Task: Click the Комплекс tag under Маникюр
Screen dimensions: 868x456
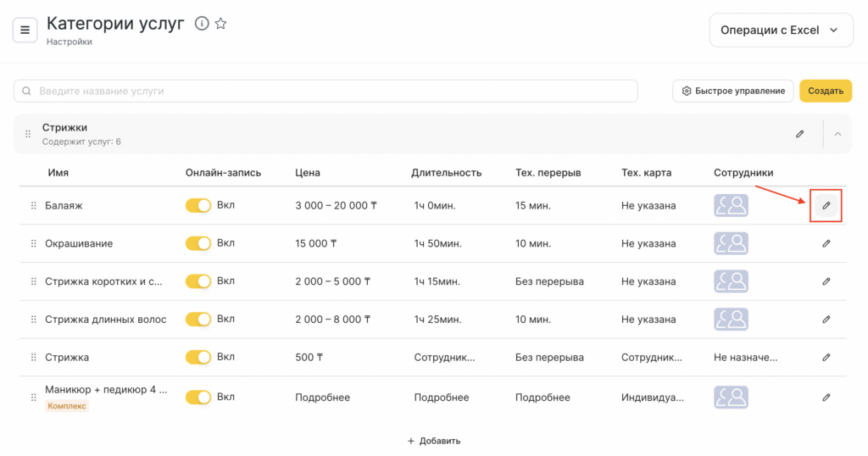Action: click(67, 406)
